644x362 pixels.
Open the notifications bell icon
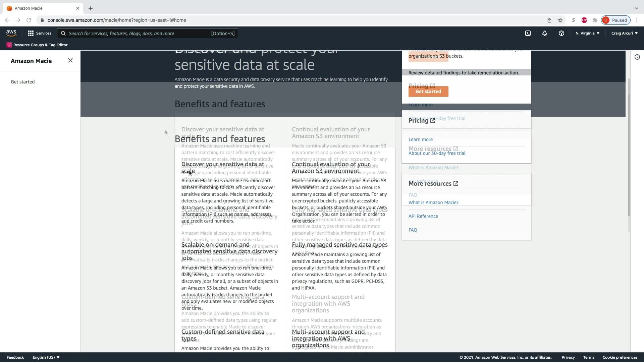(x=544, y=33)
